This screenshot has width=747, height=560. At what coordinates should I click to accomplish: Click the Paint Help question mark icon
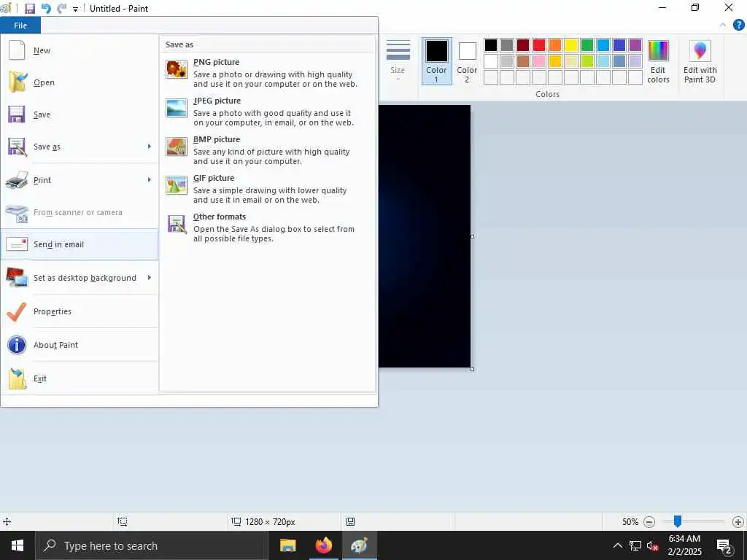point(738,25)
